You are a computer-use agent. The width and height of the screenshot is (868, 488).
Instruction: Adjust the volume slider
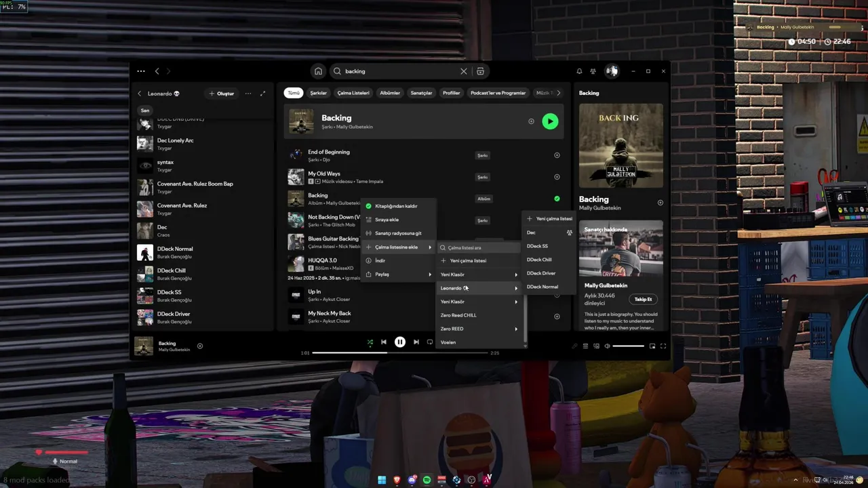[x=628, y=346]
